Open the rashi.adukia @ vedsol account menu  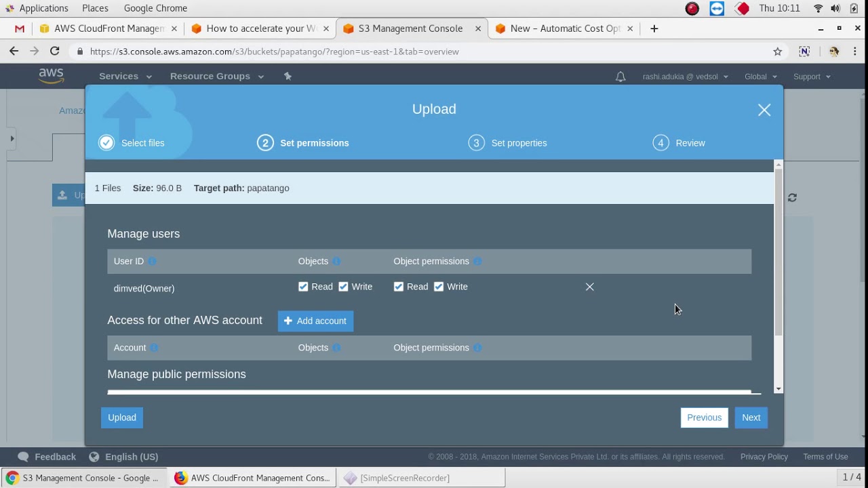(x=685, y=77)
